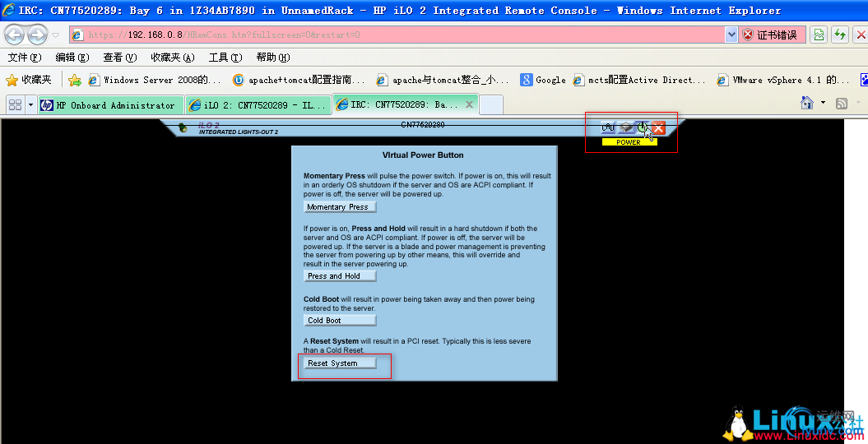Close the remote console with red X icon
The image size is (868, 444).
coord(658,127)
